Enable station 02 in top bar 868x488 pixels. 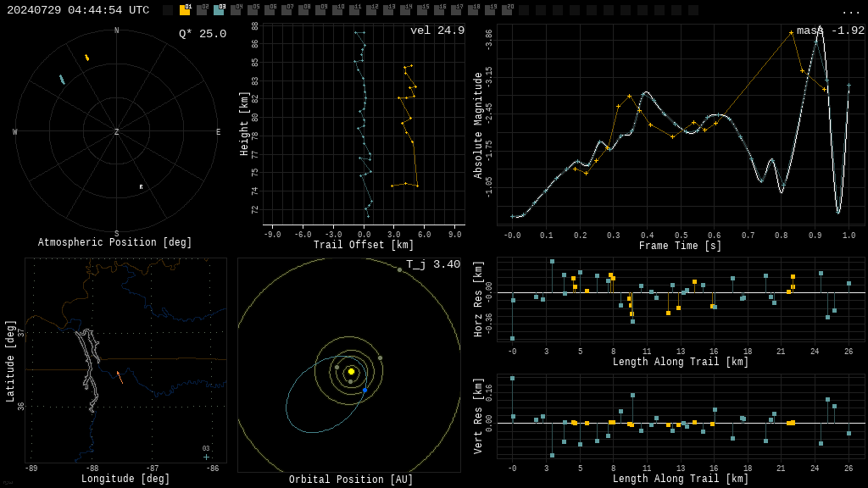click(x=202, y=10)
